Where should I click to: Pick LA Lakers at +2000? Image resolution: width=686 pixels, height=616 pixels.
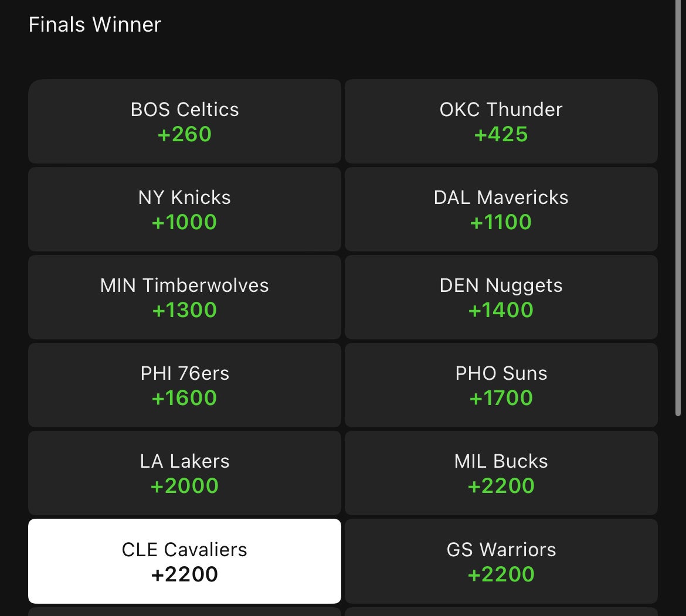(x=185, y=473)
